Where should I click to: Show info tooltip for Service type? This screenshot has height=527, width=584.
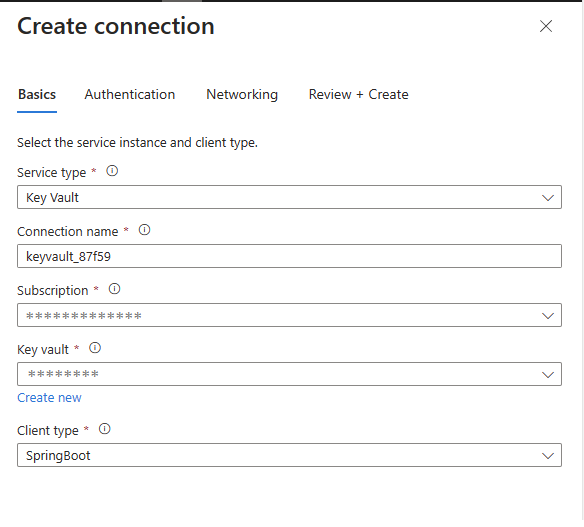[112, 171]
